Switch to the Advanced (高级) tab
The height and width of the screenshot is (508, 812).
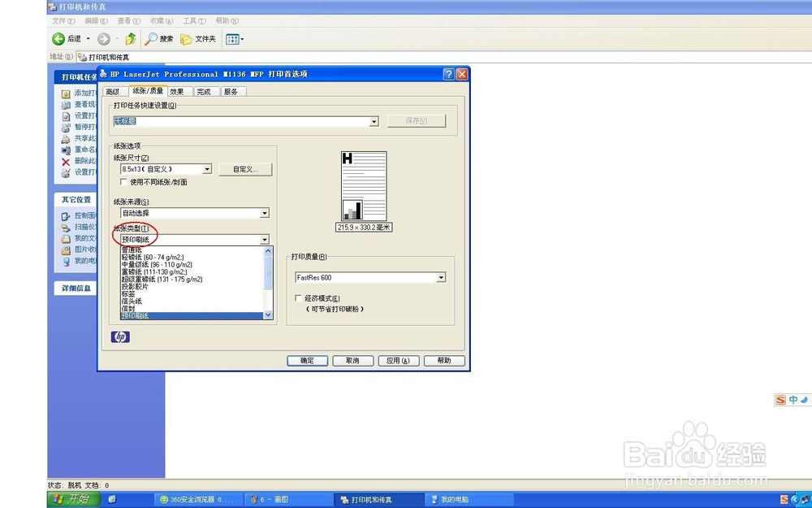pyautogui.click(x=113, y=92)
